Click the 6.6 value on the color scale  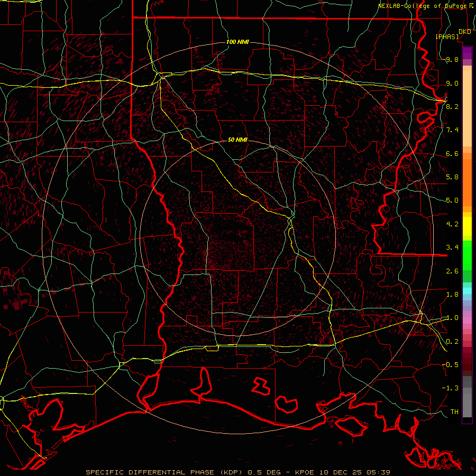coord(452,153)
